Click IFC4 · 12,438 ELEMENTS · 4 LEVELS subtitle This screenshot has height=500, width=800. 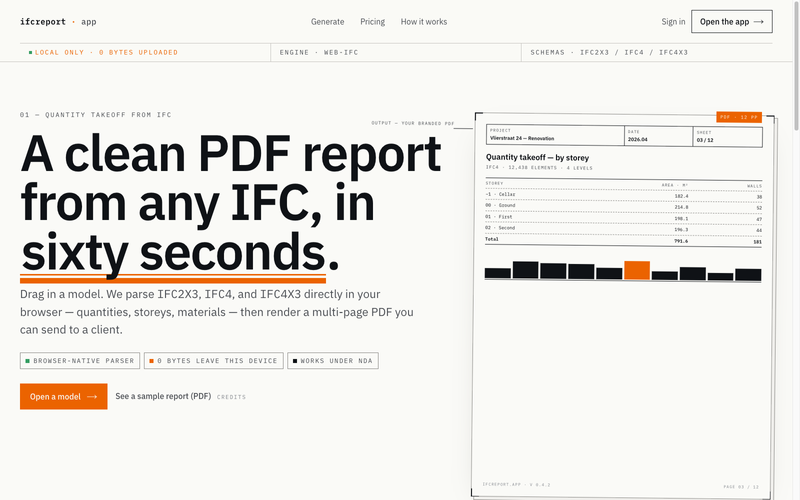click(539, 167)
